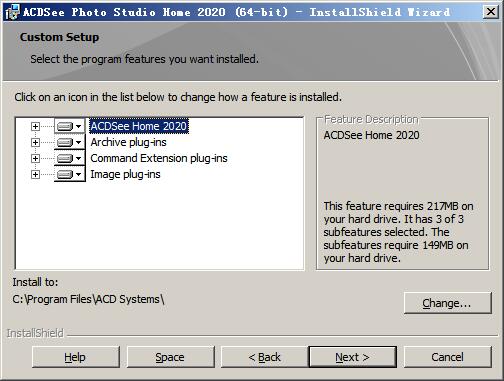Click the Change... install folder button
The height and width of the screenshot is (381, 504).
tap(448, 303)
